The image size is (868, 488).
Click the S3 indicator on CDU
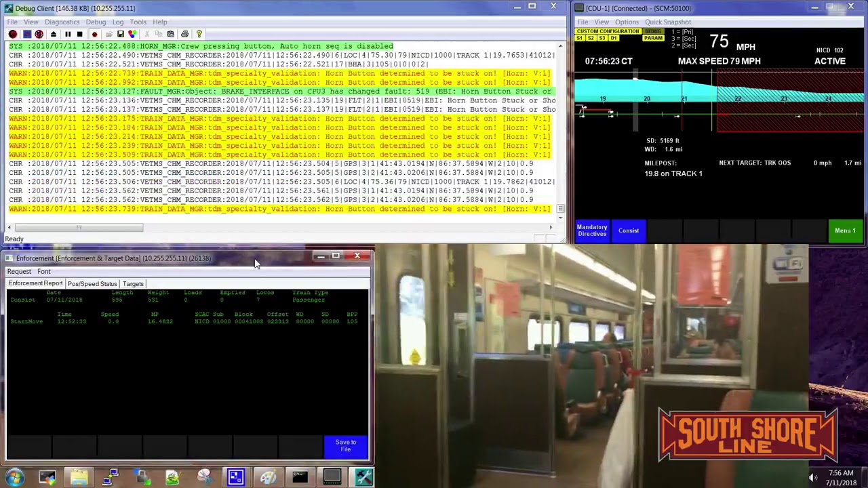point(602,38)
